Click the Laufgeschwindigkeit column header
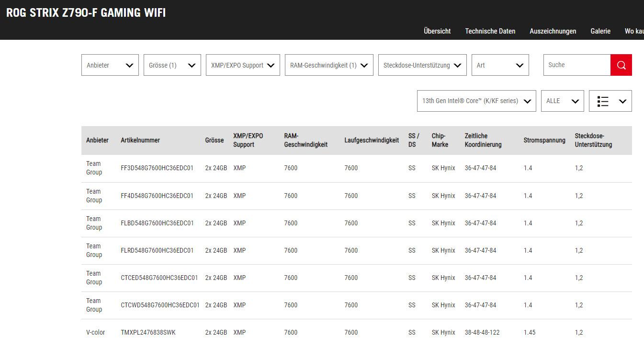 pos(372,140)
